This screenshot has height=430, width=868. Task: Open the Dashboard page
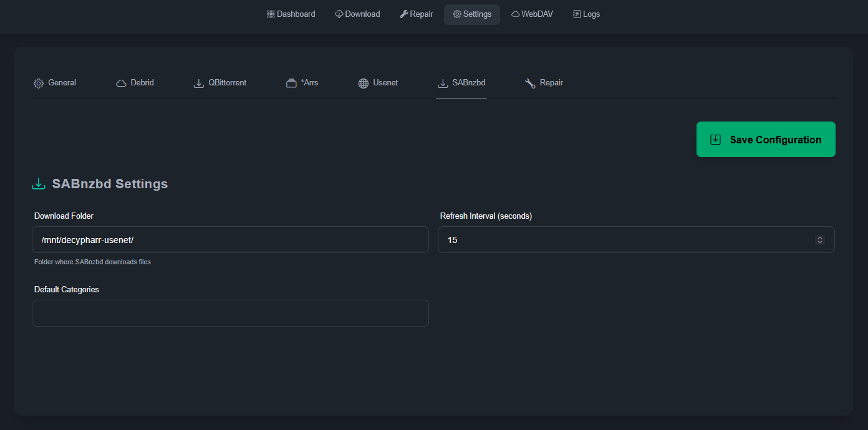[291, 14]
